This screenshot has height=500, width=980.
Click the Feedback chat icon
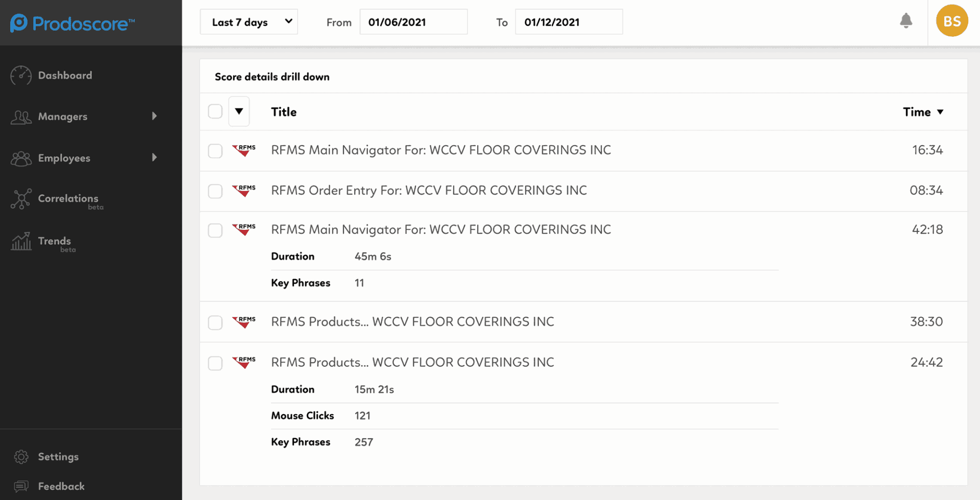tap(21, 486)
